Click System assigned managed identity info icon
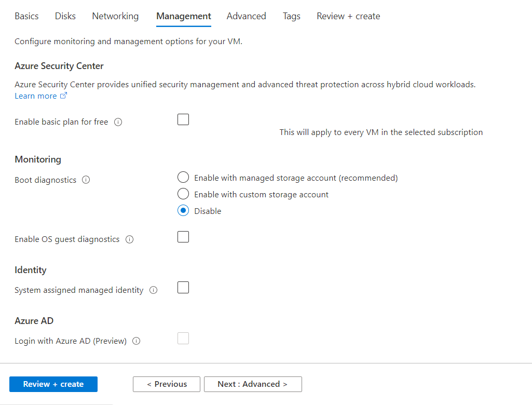The image size is (532, 405). (x=154, y=290)
